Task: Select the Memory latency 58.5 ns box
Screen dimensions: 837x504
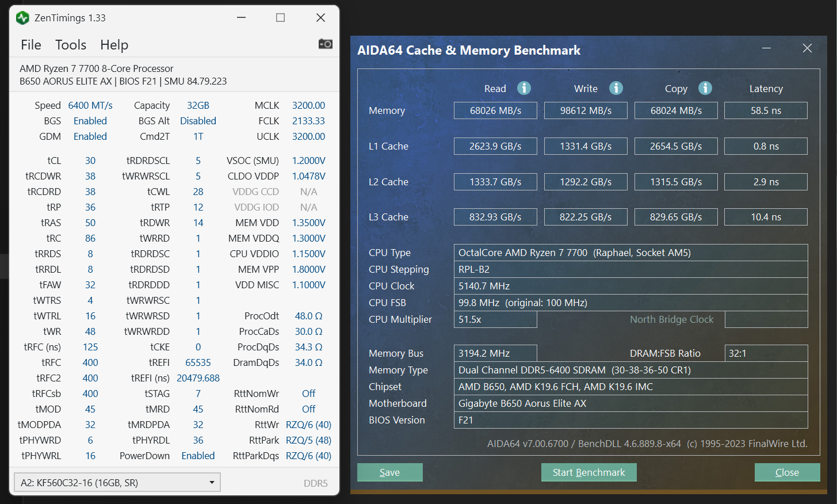Action: click(766, 110)
